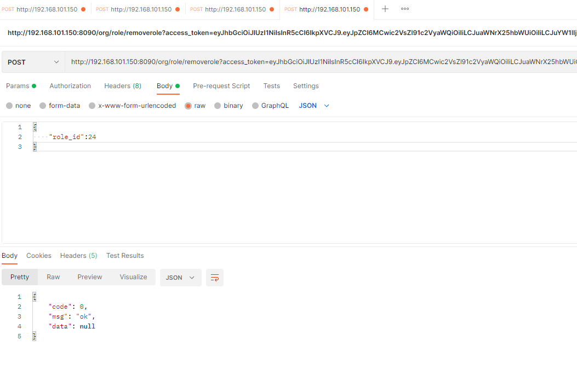
Task: Click the "role_id" key in request body
Action: 67,137
